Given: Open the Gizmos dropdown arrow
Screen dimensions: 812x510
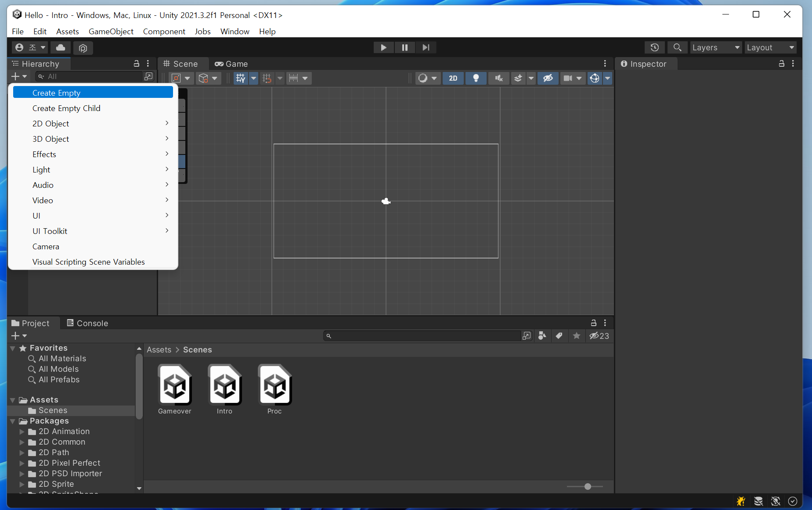Looking at the screenshot, I should click(607, 78).
